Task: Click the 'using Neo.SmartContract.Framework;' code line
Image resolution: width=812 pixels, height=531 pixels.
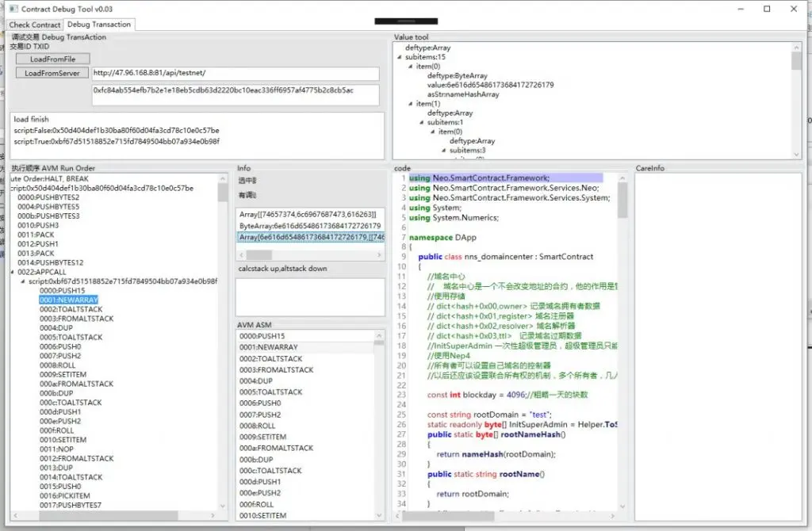Action: tap(479, 178)
